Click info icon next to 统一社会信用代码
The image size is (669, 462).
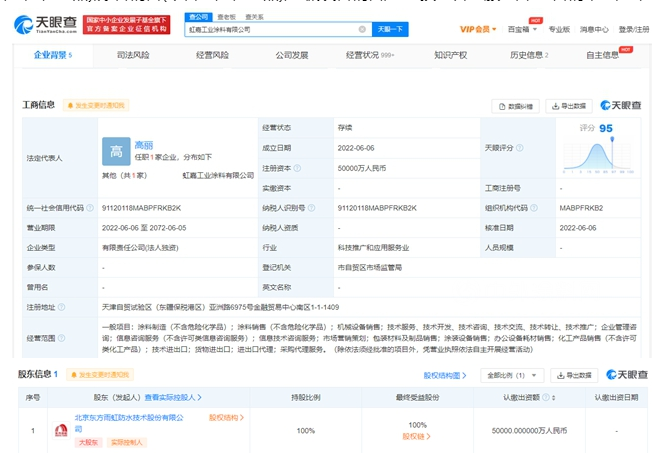90,208
